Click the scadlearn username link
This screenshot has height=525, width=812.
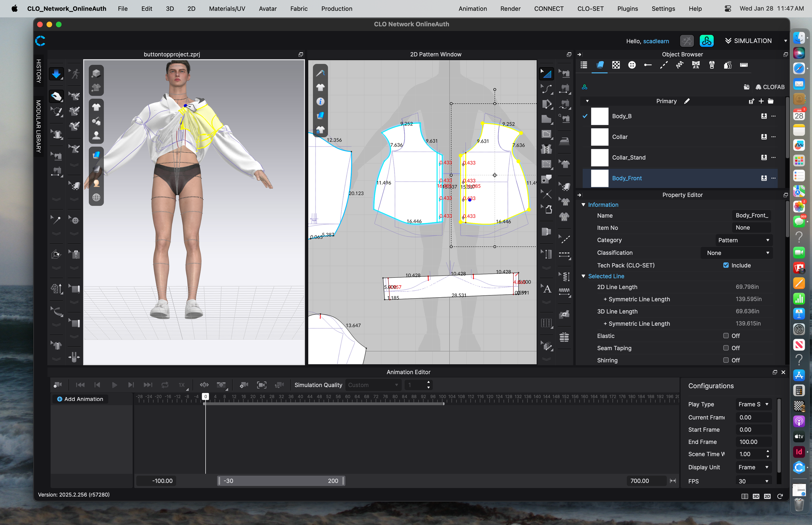point(655,41)
